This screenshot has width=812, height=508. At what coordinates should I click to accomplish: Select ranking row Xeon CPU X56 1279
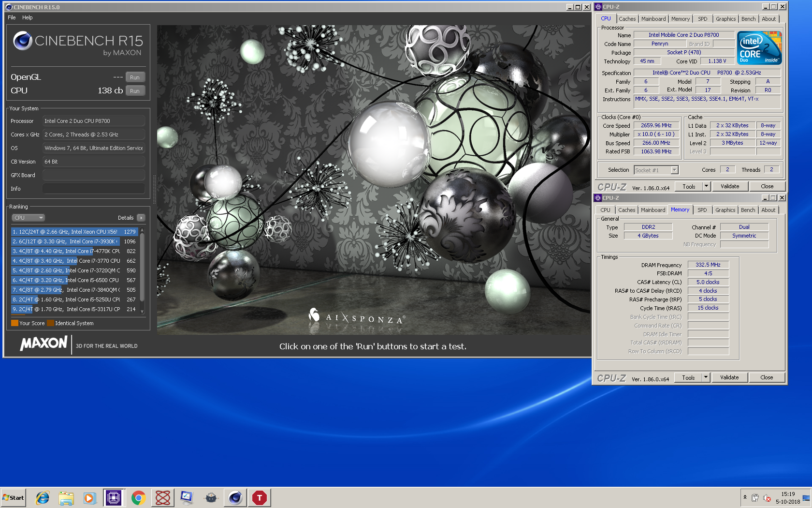coord(74,232)
